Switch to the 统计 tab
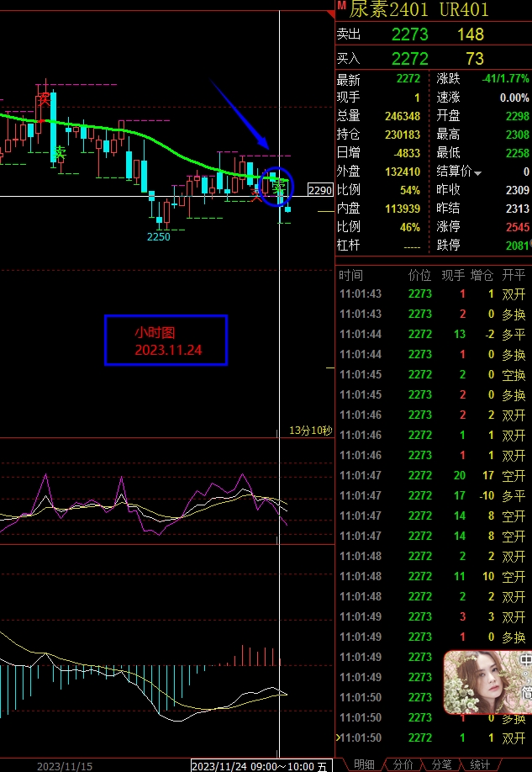Image resolution: width=532 pixels, height=772 pixels. pos(480,764)
